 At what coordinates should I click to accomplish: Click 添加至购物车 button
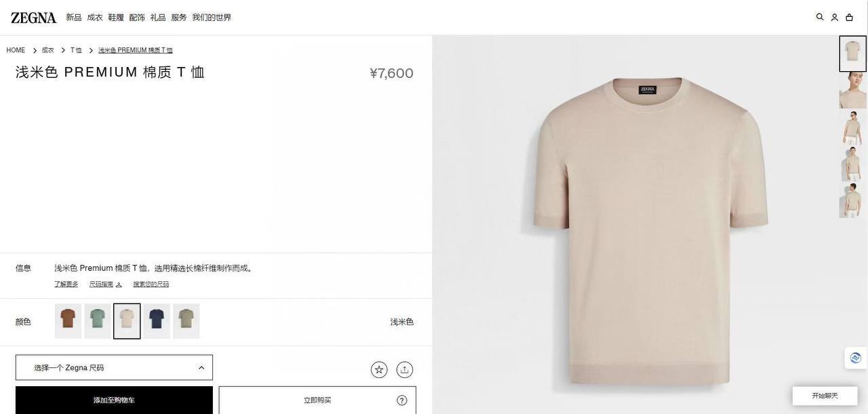click(114, 400)
